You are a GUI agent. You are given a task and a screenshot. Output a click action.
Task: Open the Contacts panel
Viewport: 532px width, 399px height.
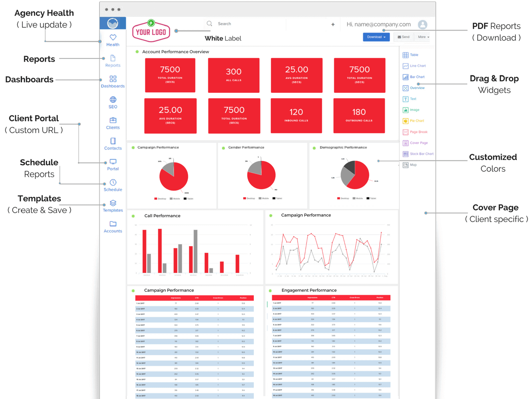point(113,143)
